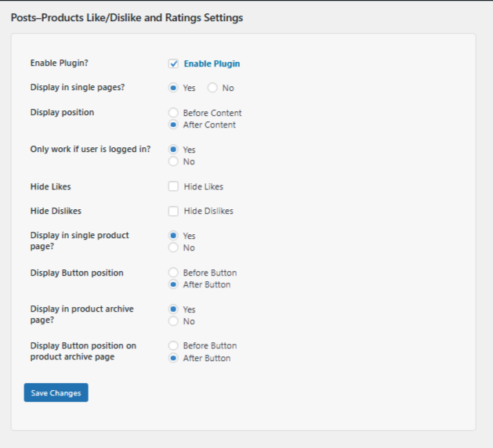
Task: Select No for product archive page display
Action: pyautogui.click(x=173, y=321)
